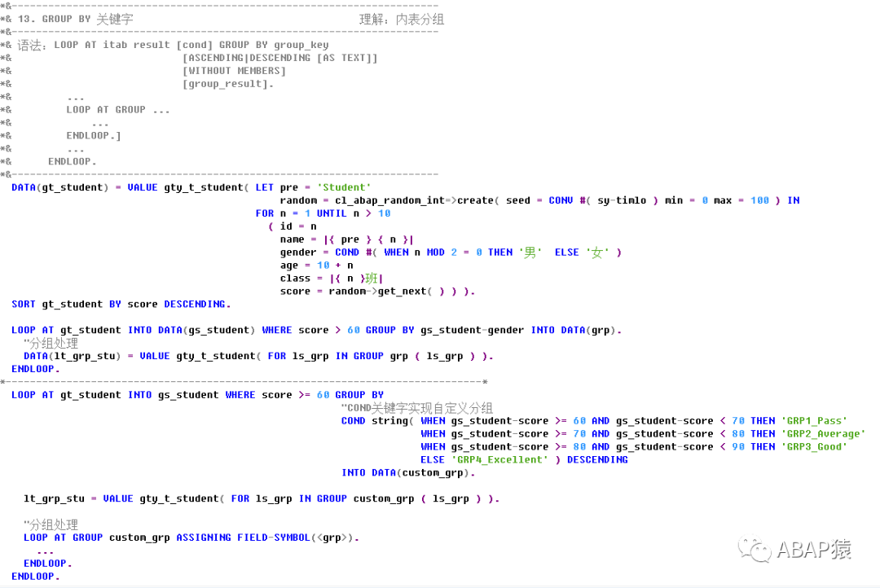Screen dimensions: 880x588
Task: Click the 'sy-timlo' system field
Action: click(x=622, y=200)
